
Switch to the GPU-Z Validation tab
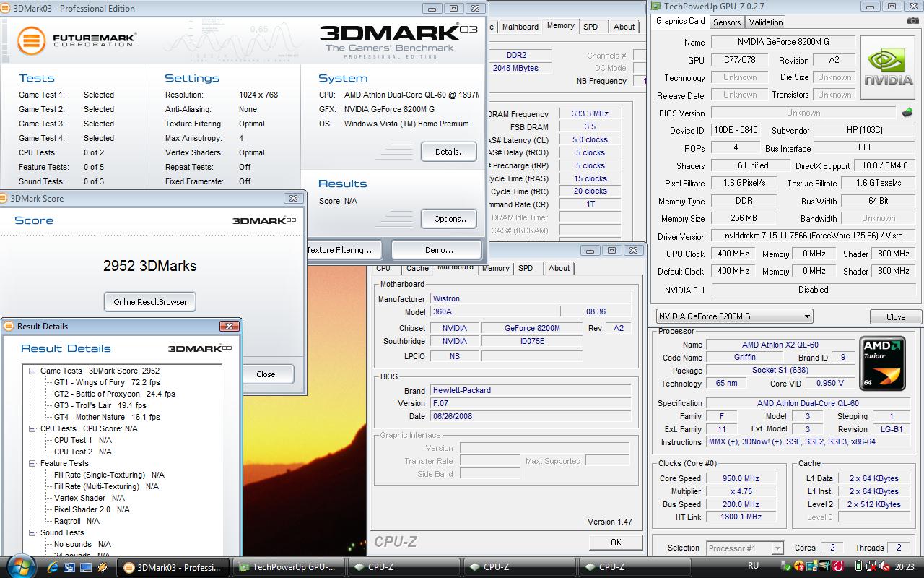766,22
